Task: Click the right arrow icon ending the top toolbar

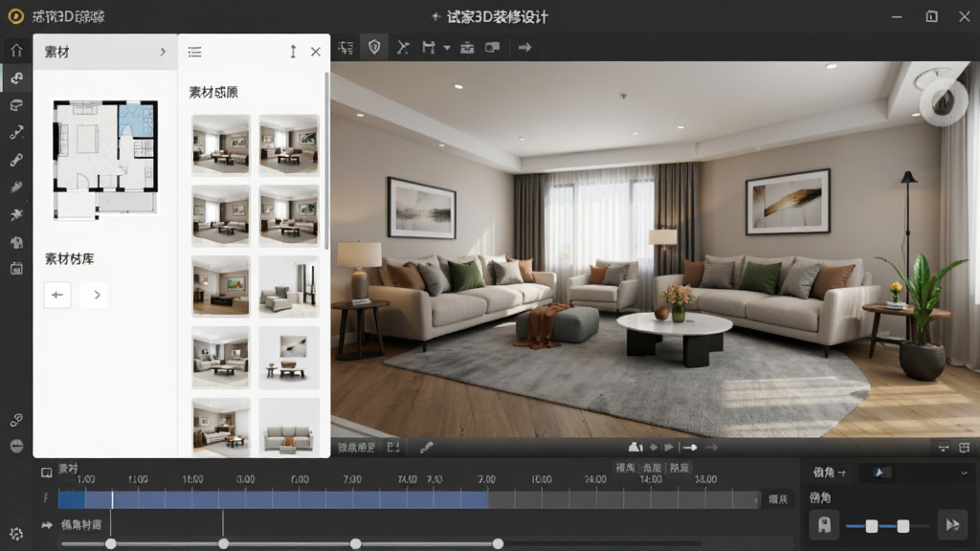Action: [525, 48]
